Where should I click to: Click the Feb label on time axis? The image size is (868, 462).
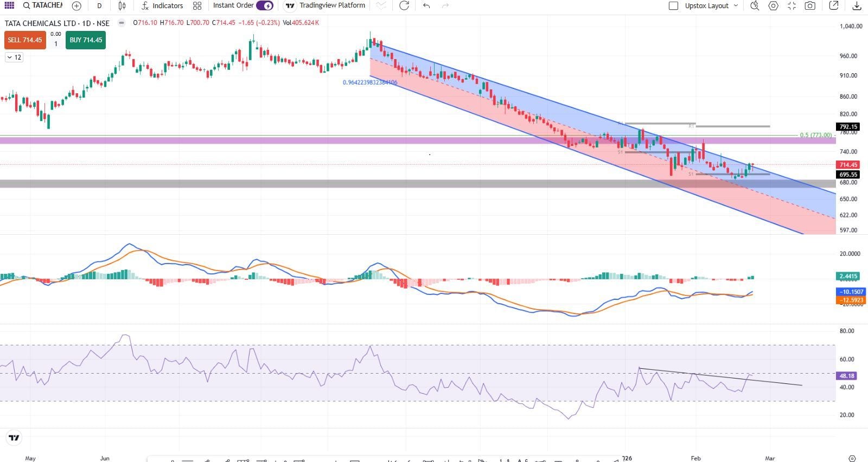pos(695,458)
